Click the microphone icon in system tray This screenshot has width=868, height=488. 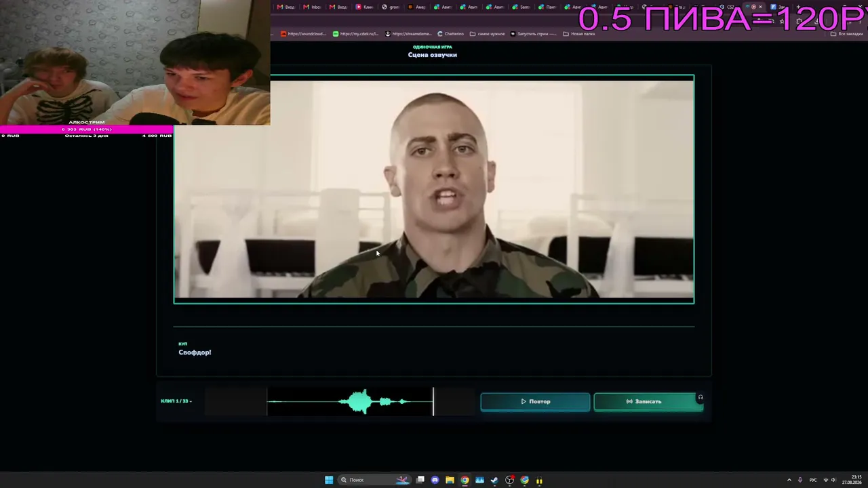pos(800,480)
